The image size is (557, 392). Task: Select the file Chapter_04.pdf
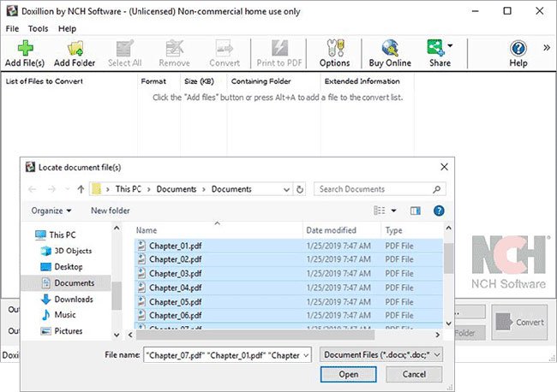tap(289, 288)
